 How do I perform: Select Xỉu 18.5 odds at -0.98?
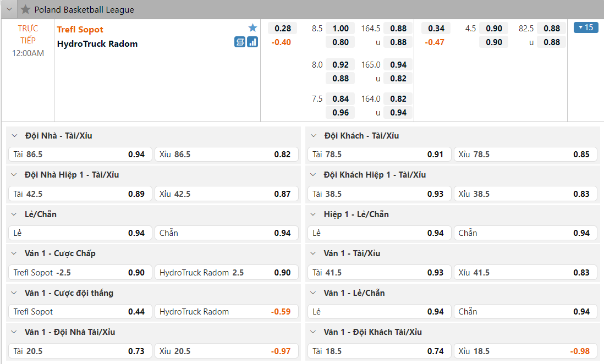click(525, 351)
